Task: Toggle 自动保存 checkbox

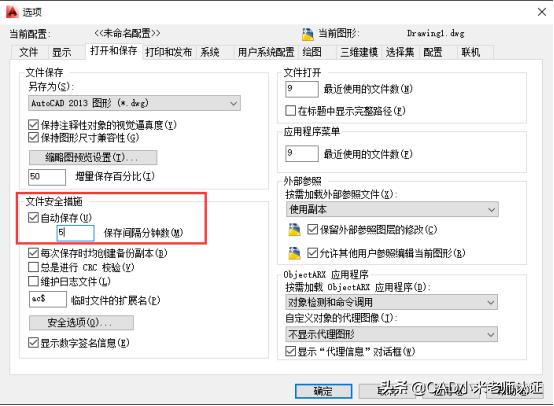Action: coord(33,217)
